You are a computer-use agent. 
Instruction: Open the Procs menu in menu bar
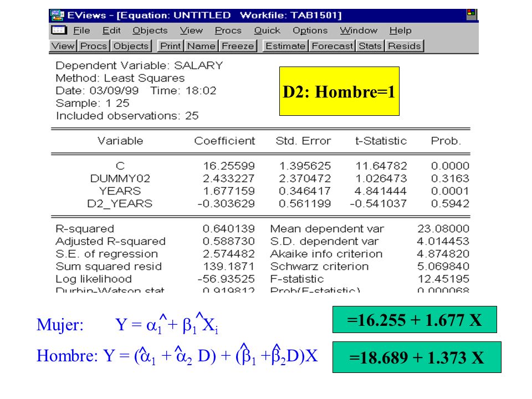click(x=228, y=30)
